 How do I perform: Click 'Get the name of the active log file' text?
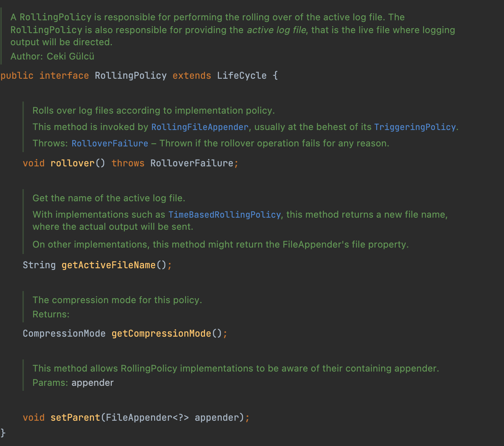(x=109, y=198)
